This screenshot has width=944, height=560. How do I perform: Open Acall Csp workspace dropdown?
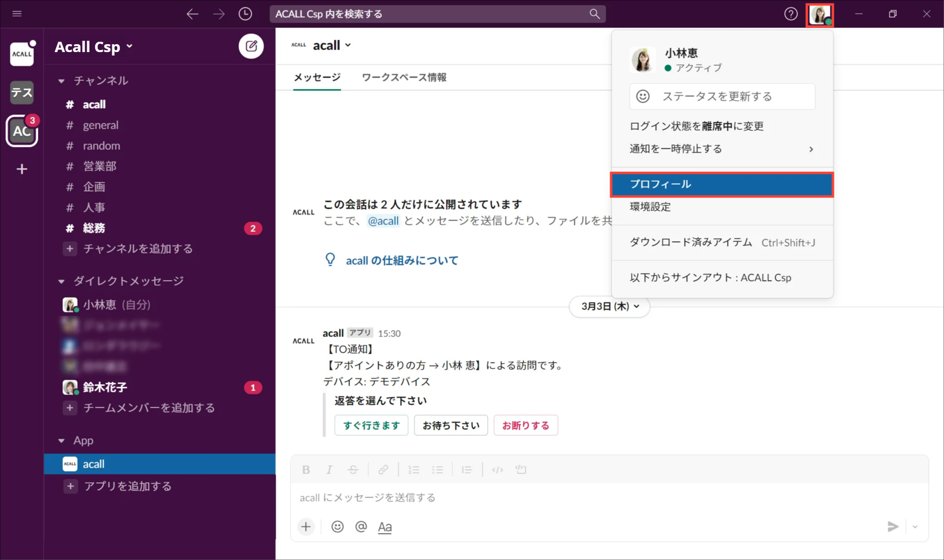click(94, 47)
